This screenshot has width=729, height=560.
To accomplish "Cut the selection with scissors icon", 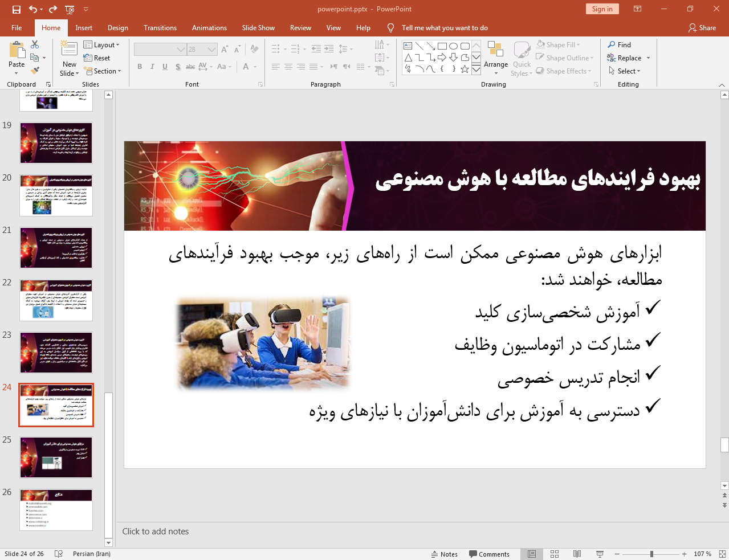I will coord(35,44).
